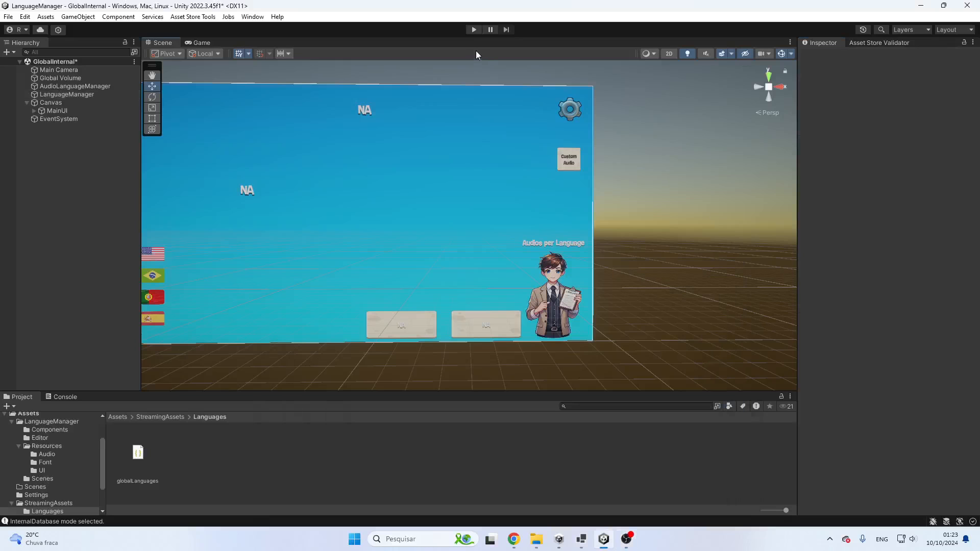The height and width of the screenshot is (551, 980).
Task: Open the Font folder in Project
Action: [45, 462]
